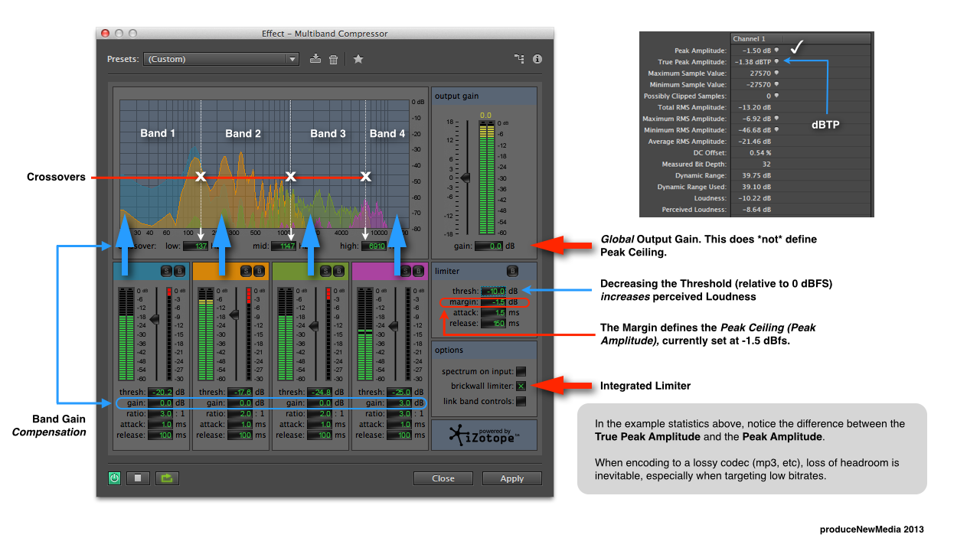
Task: Toggle the green loop playback button
Action: 166,478
